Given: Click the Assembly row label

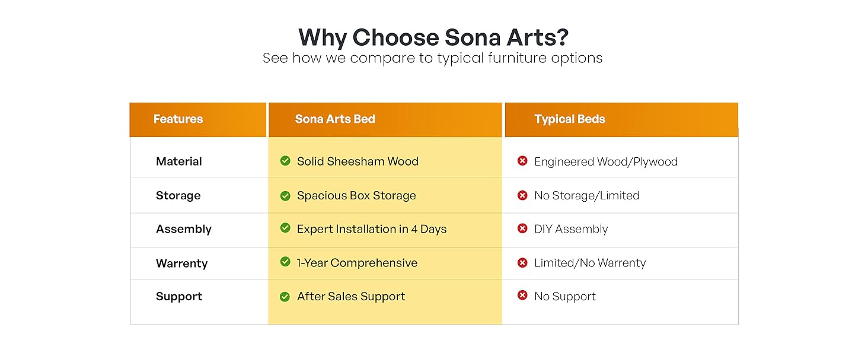Looking at the screenshot, I should [x=183, y=229].
